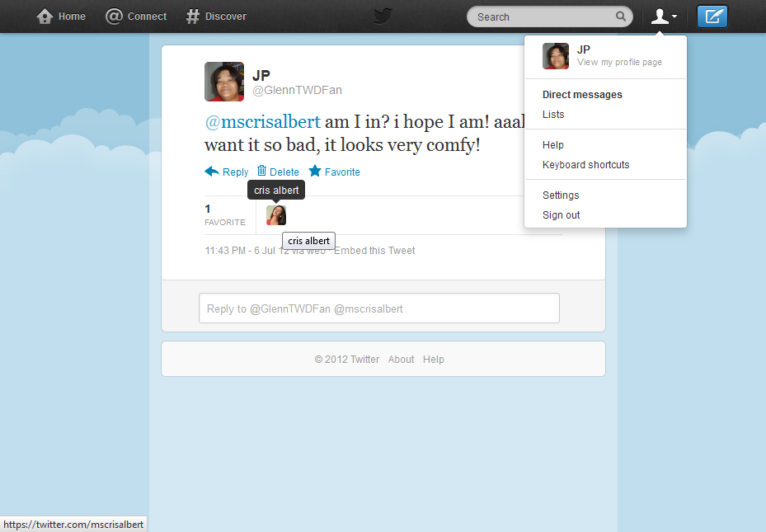Screen dimensions: 766x532
Task: Click JP's avatar in the dropdown menu
Action: click(556, 56)
